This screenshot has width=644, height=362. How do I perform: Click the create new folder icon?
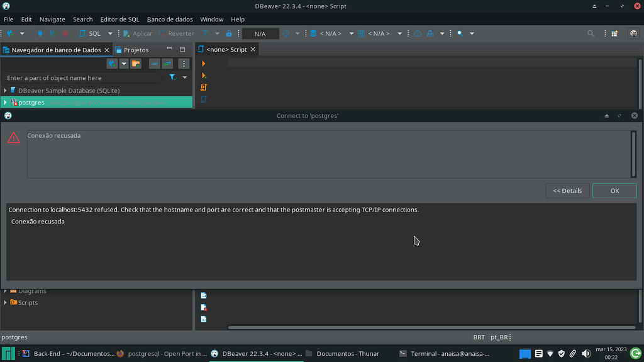[136, 64]
